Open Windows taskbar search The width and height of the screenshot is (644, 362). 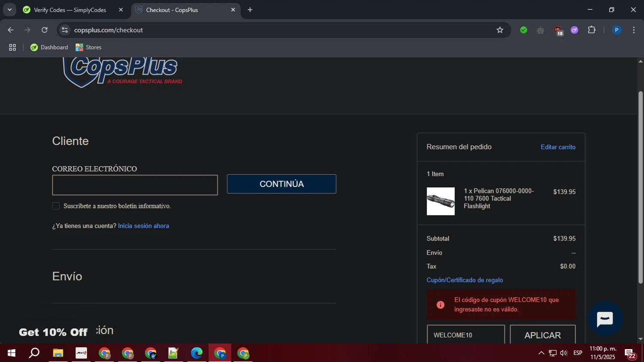point(34,353)
